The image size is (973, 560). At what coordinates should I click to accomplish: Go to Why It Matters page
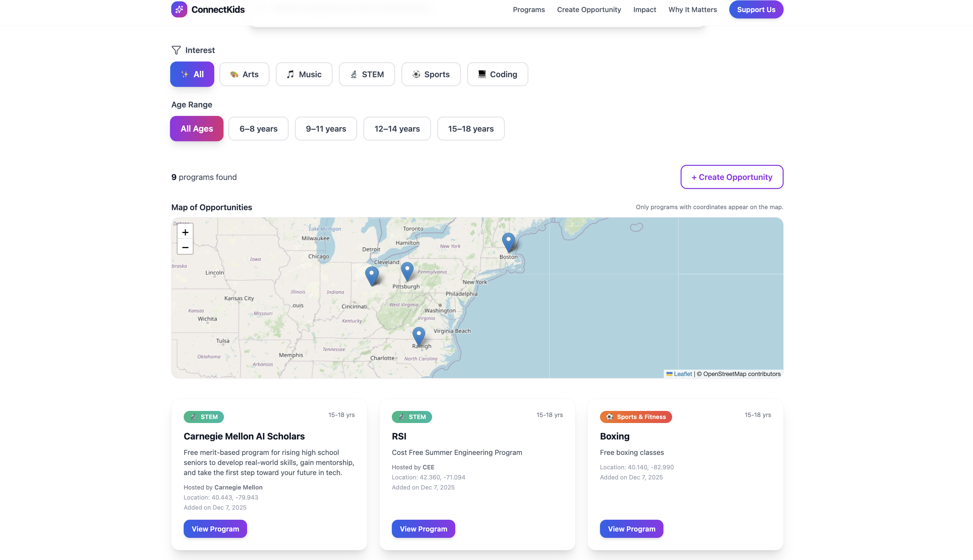click(x=692, y=10)
